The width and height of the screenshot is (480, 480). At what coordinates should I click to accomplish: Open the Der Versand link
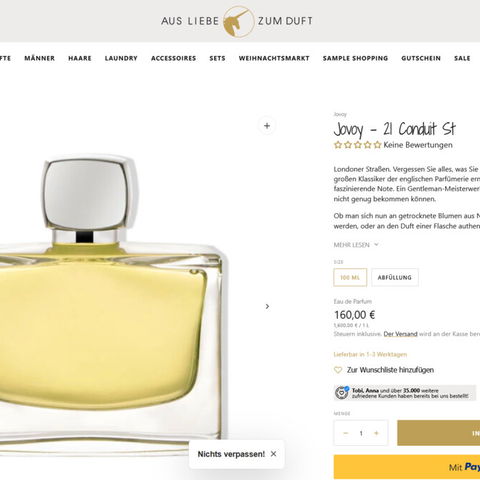(400, 334)
